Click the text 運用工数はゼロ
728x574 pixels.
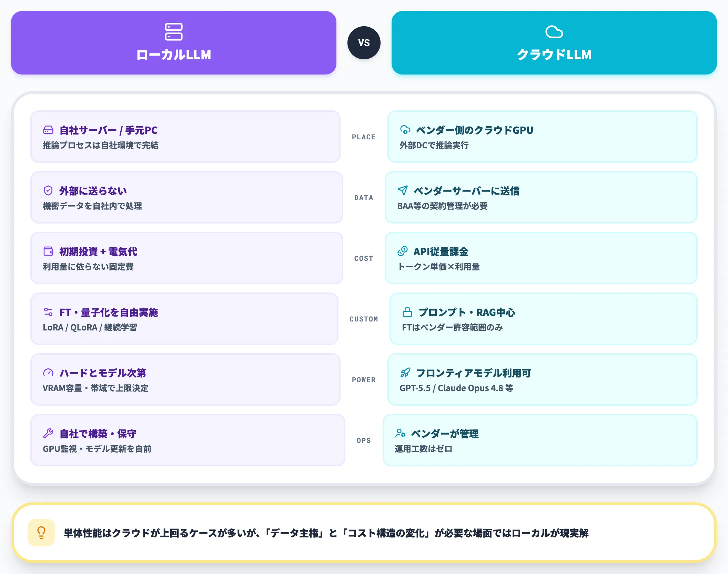[424, 449]
